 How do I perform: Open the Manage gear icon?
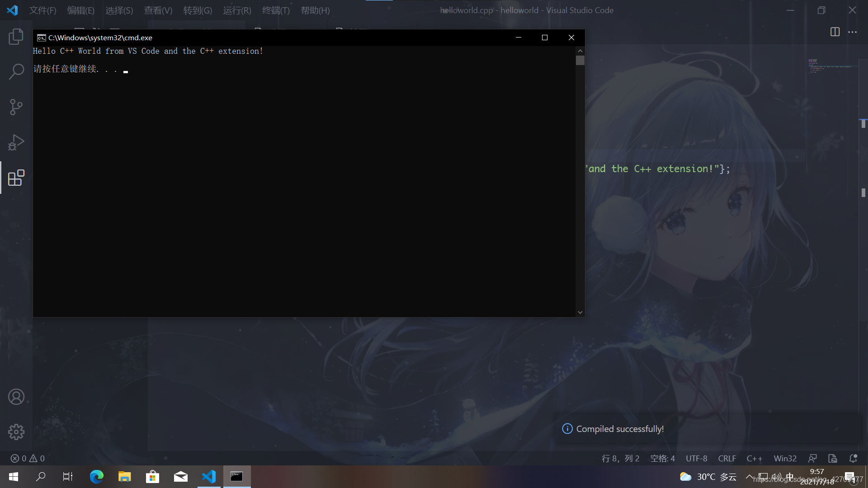coord(16,432)
